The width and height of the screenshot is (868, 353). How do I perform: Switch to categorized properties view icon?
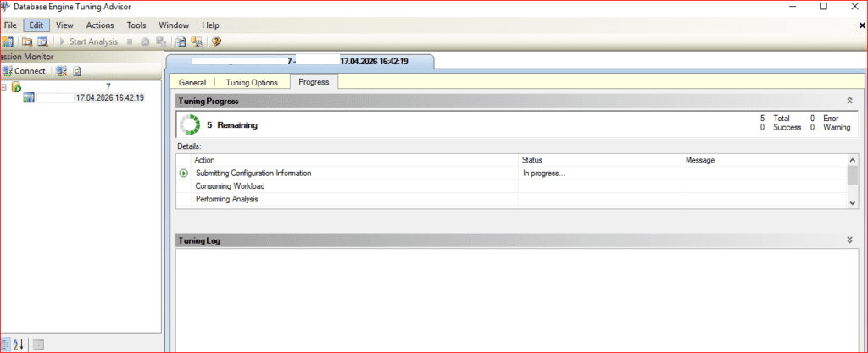(5, 344)
